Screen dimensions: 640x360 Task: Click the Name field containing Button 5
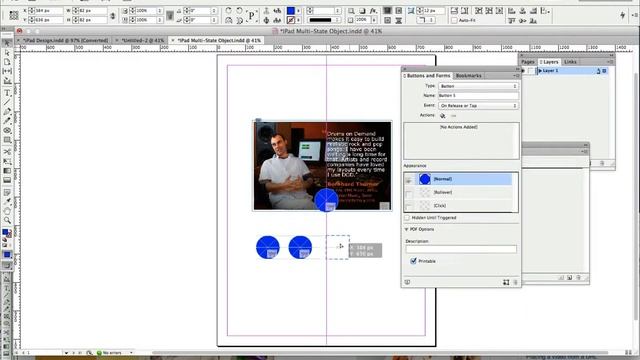point(478,96)
